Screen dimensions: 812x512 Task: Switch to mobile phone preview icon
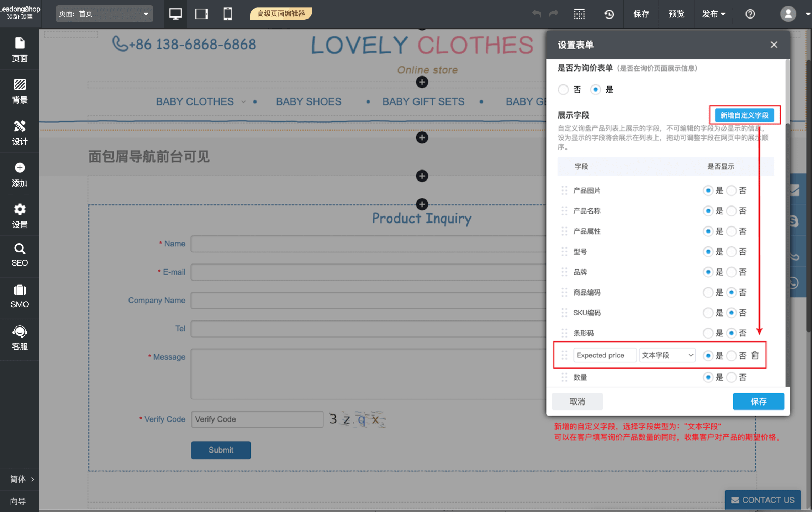[228, 14]
